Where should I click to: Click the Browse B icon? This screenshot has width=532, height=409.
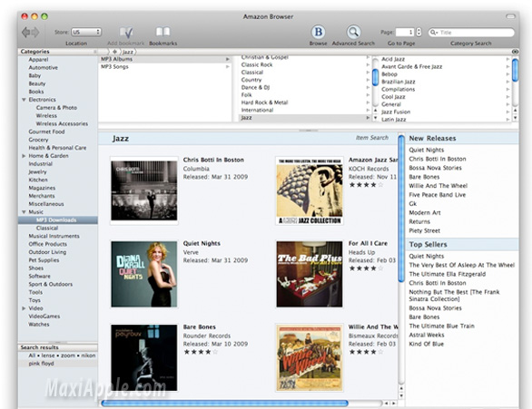click(319, 32)
